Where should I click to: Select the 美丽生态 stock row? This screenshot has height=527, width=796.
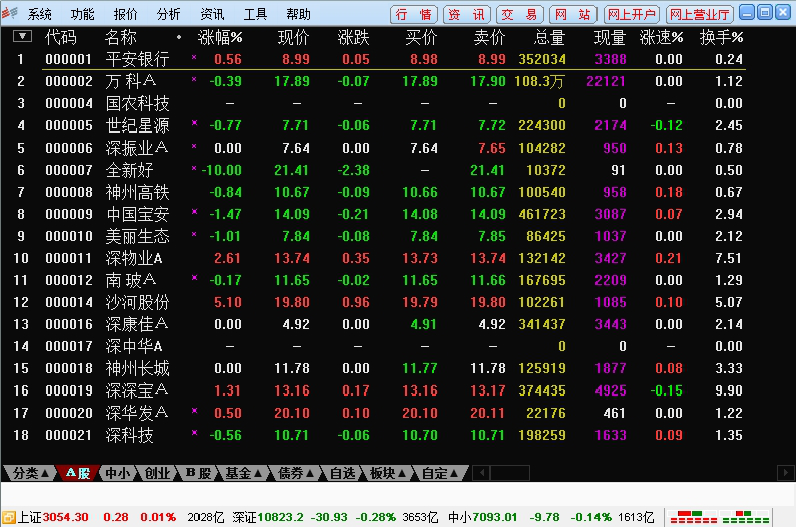pyautogui.click(x=379, y=237)
